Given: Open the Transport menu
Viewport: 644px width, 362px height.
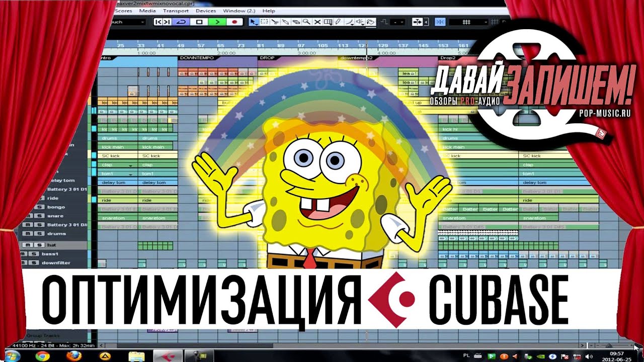Looking at the screenshot, I should point(176,11).
